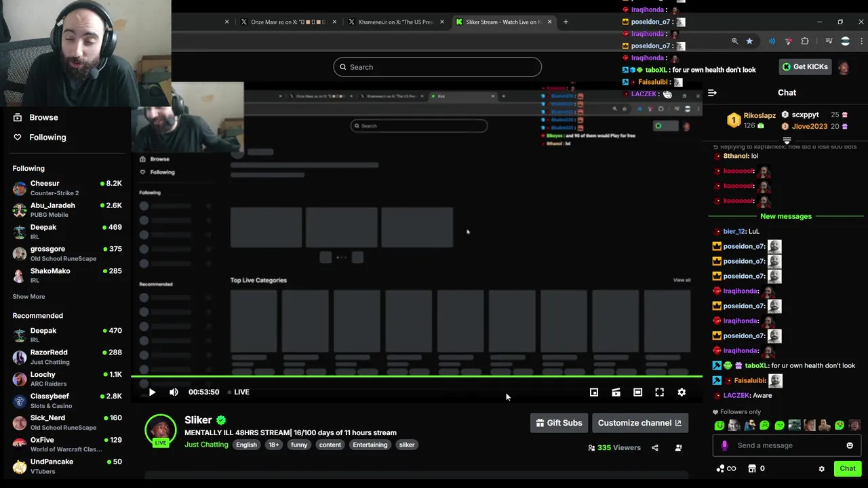Share the stream via share icon
Image resolution: width=868 pixels, height=488 pixels.
click(x=655, y=447)
